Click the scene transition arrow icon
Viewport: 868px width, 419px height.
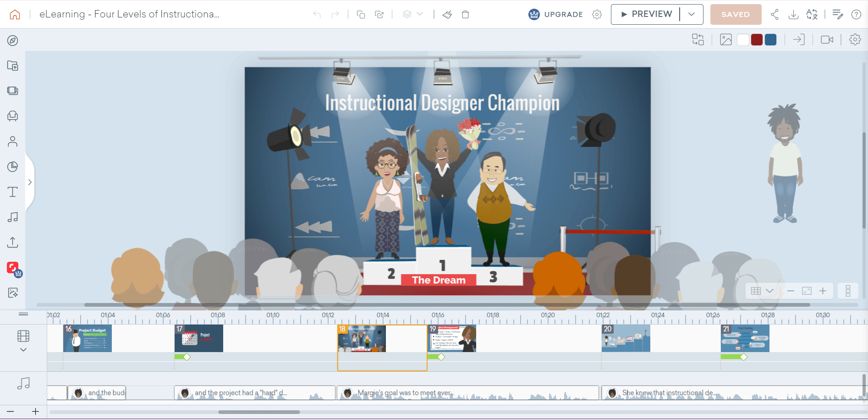(x=799, y=39)
